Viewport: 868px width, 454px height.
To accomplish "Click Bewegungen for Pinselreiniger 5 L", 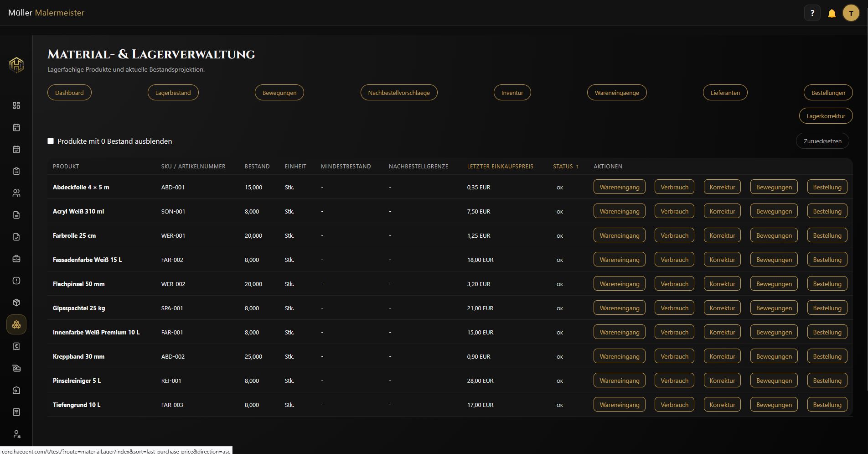I will [x=774, y=381].
